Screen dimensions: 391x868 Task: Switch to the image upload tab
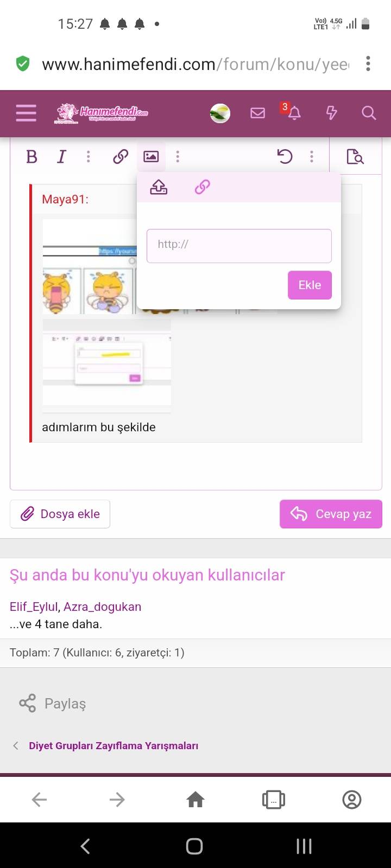159,187
